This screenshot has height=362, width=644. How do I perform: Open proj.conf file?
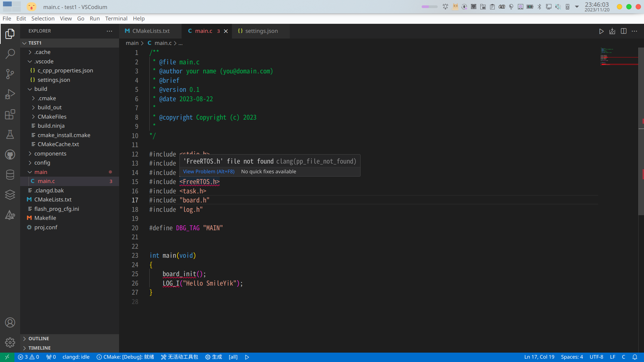point(69,227)
